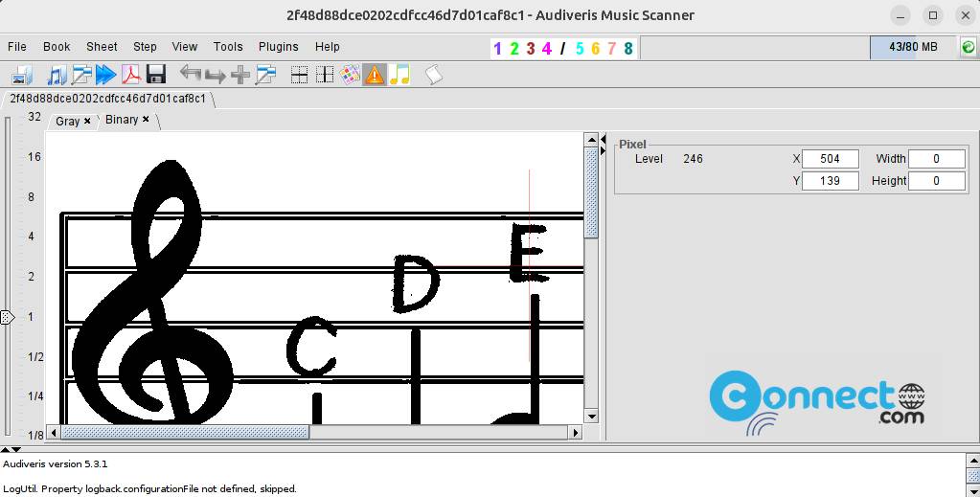
Task: Select plugin number 8 in teal
Action: (x=627, y=48)
